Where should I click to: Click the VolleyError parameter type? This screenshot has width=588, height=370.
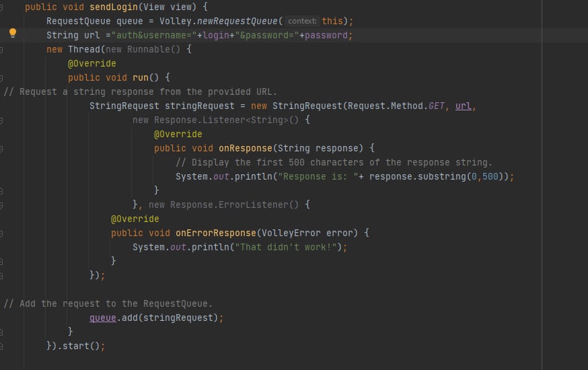(x=291, y=233)
